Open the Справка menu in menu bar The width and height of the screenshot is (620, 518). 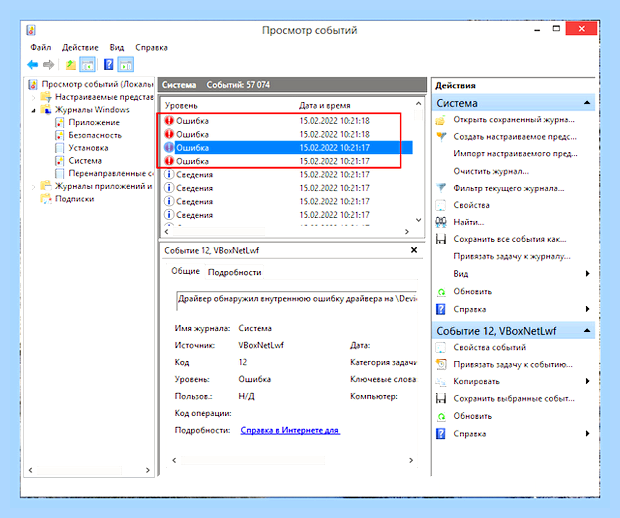(151, 47)
